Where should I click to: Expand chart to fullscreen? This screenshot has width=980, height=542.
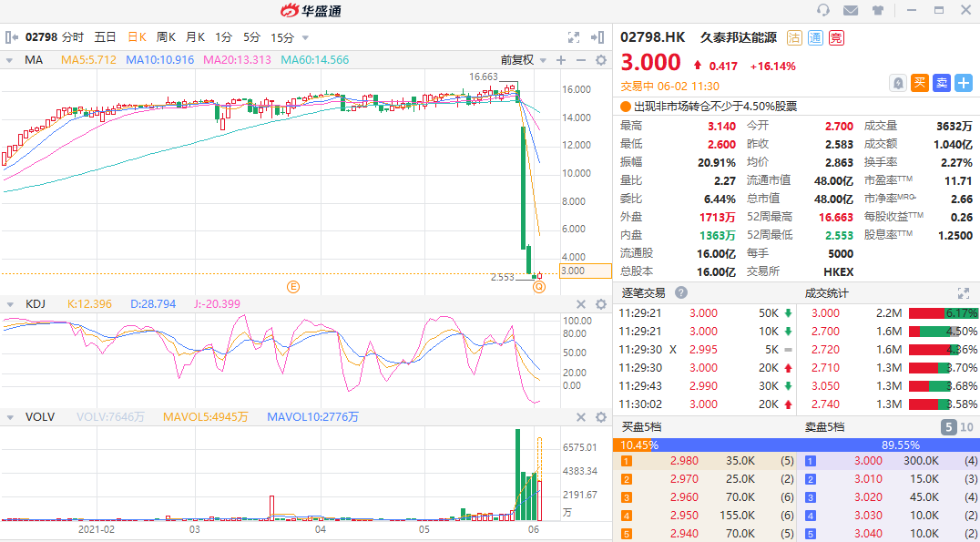coord(573,37)
